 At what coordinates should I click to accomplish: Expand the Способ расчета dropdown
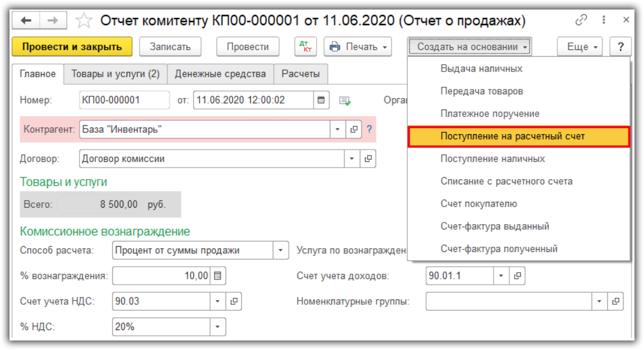coord(280,250)
